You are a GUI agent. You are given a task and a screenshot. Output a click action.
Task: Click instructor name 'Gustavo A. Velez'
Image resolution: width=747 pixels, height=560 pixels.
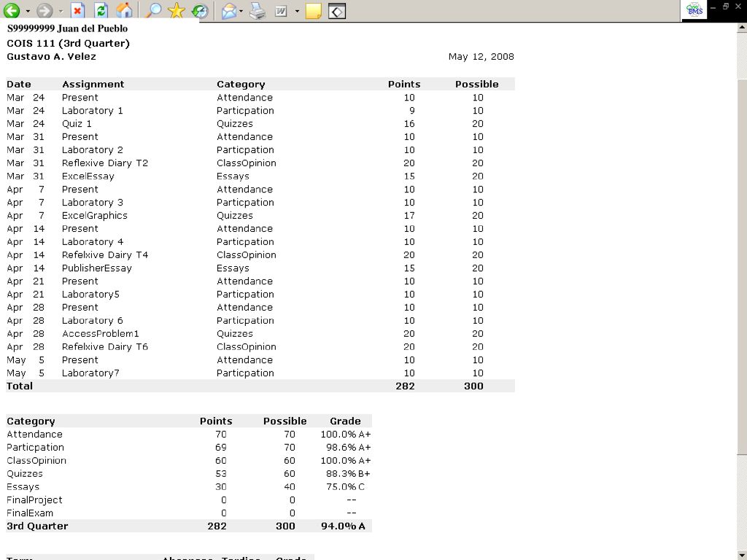click(52, 57)
